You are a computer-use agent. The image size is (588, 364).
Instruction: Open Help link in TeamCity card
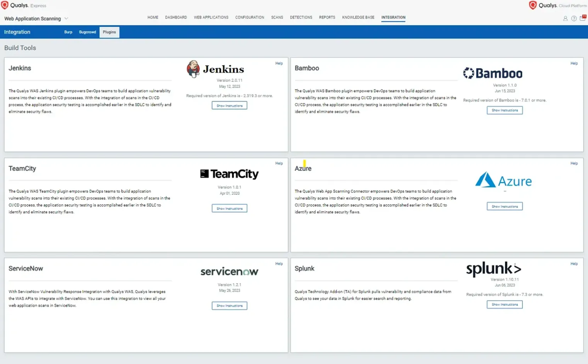[279, 163]
